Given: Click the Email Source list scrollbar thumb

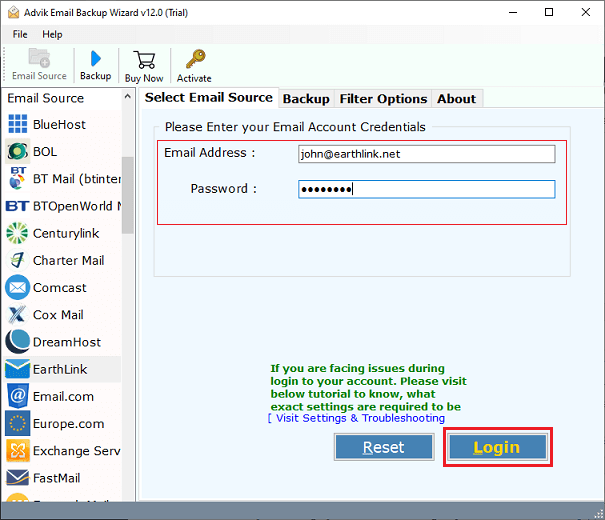Looking at the screenshot, I should 128,195.
